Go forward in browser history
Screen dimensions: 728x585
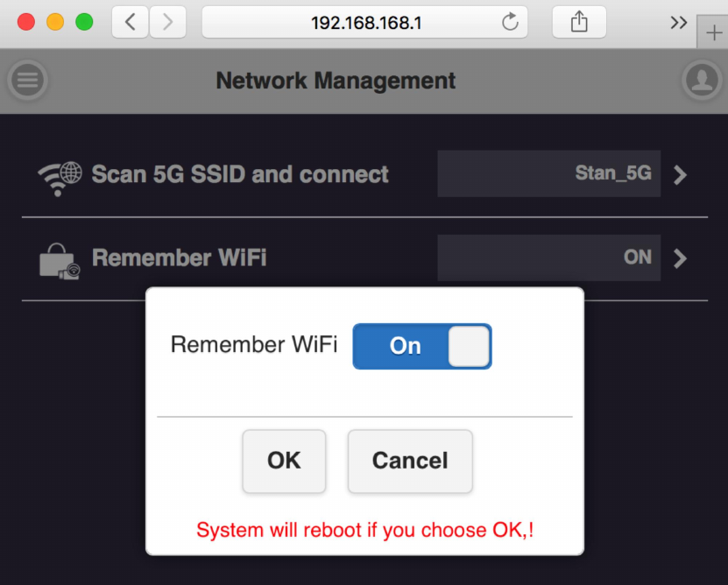click(167, 23)
